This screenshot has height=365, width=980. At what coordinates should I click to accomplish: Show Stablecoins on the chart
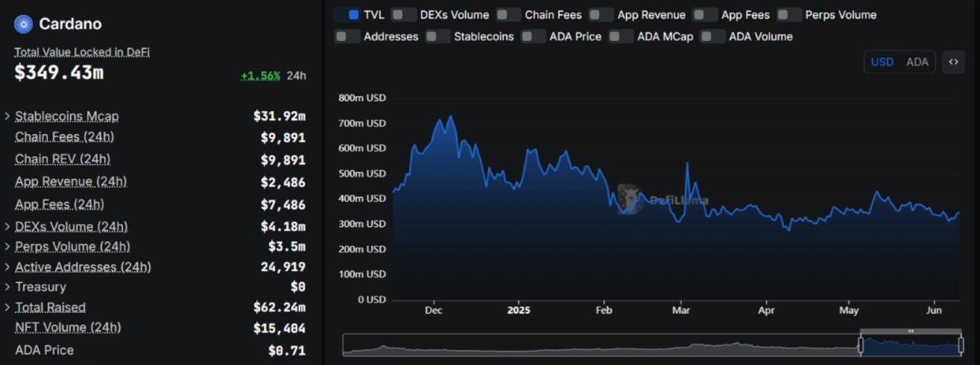437,36
